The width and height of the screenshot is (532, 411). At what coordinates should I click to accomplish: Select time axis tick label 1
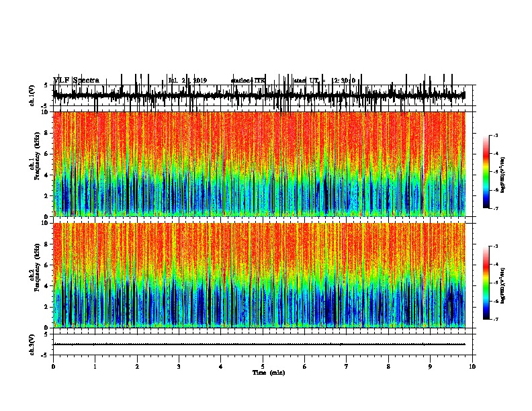pyautogui.click(x=95, y=367)
